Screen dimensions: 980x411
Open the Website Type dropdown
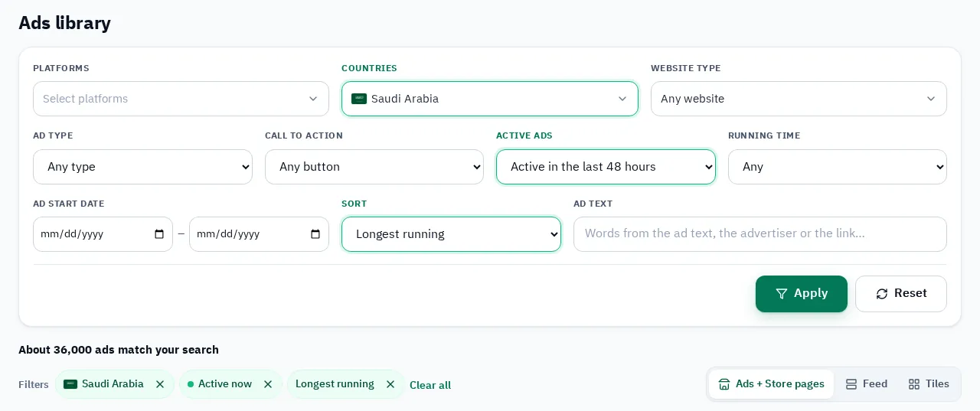tap(799, 99)
